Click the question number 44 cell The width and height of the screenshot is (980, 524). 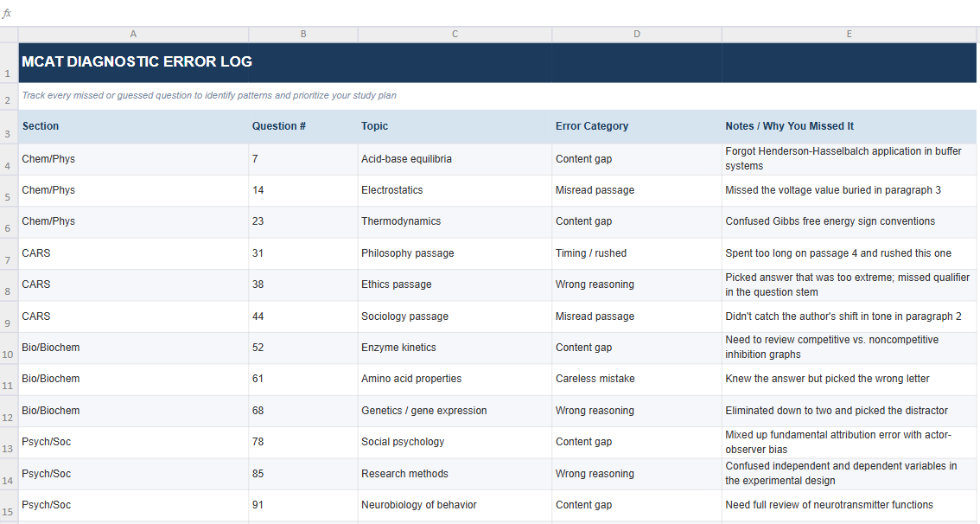pos(303,317)
